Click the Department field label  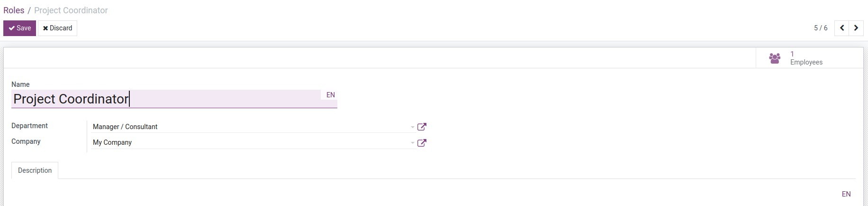29,126
